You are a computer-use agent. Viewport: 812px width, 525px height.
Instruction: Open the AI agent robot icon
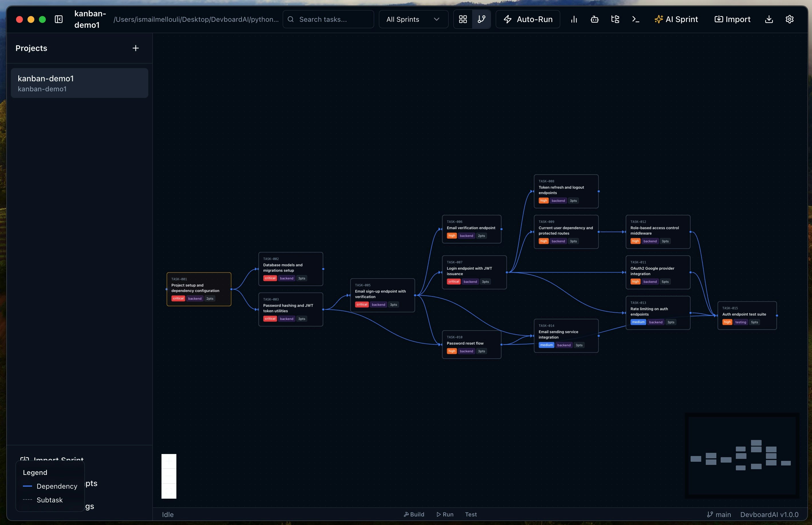594,19
